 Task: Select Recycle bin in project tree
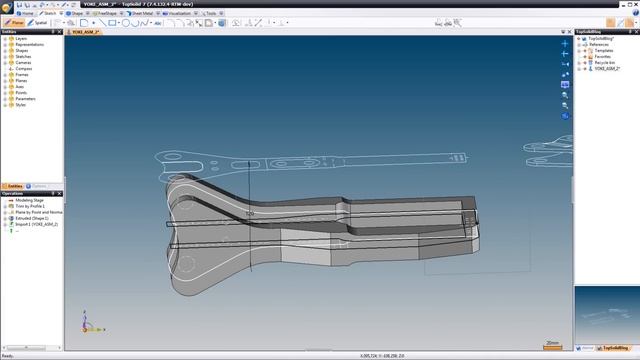(x=604, y=63)
